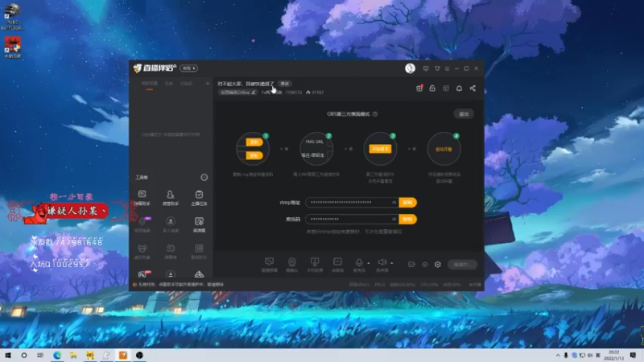The width and height of the screenshot is (644, 362).
Task: Click the room number 7736172
Action: pos(293,93)
